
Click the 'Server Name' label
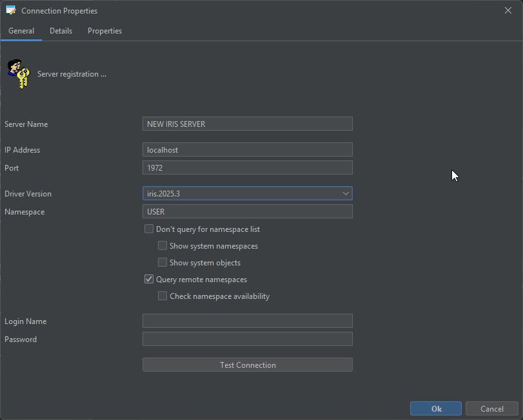click(26, 124)
